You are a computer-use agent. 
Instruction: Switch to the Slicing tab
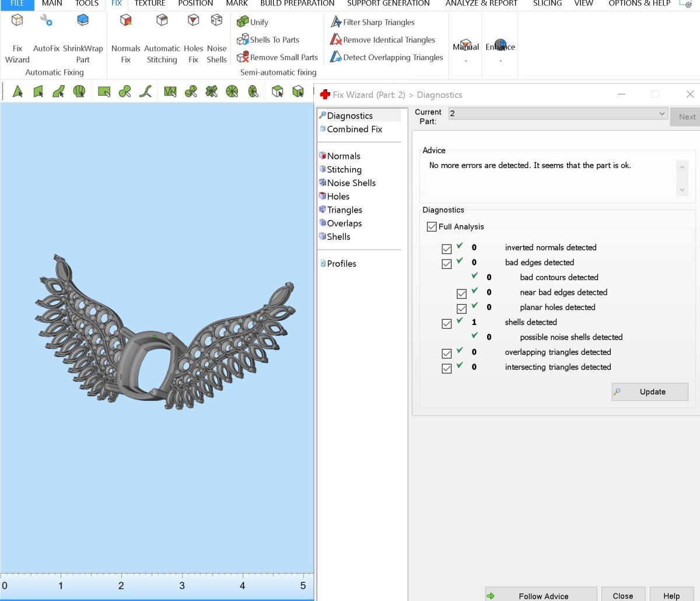click(547, 4)
